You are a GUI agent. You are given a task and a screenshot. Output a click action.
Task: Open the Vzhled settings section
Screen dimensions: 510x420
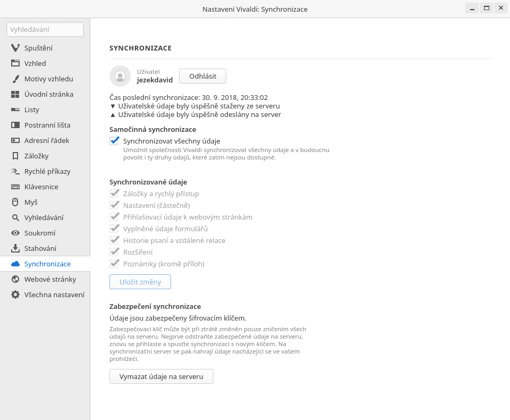45,63
